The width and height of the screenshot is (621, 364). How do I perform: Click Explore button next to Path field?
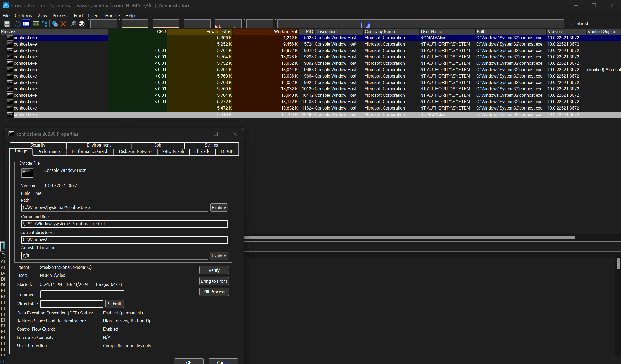click(x=219, y=208)
